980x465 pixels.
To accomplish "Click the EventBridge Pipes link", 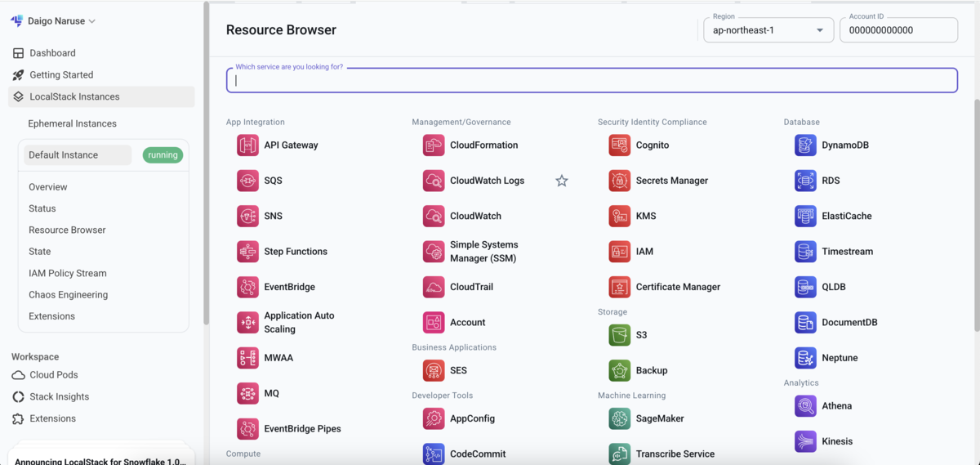I will (302, 429).
